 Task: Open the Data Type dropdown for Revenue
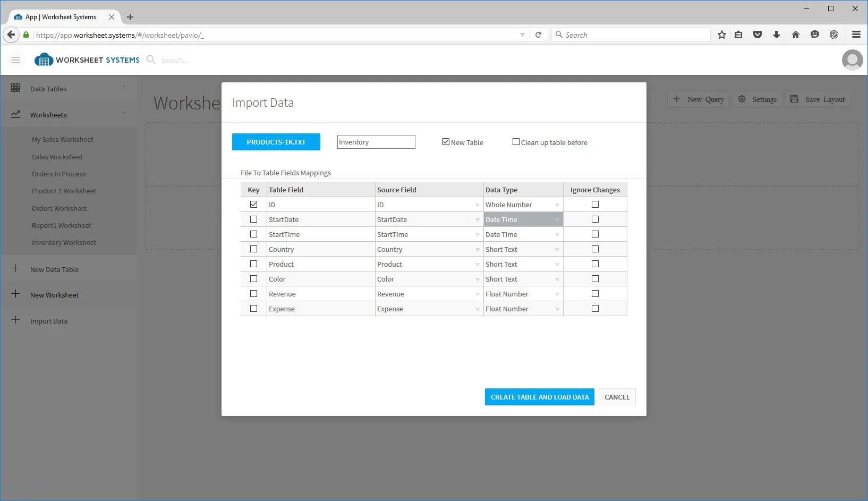click(557, 294)
